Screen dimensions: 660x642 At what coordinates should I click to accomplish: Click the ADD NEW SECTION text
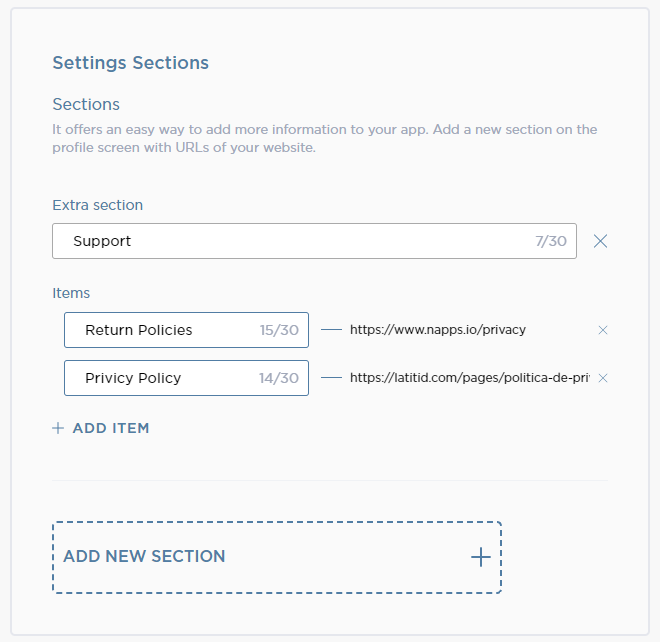pos(144,557)
